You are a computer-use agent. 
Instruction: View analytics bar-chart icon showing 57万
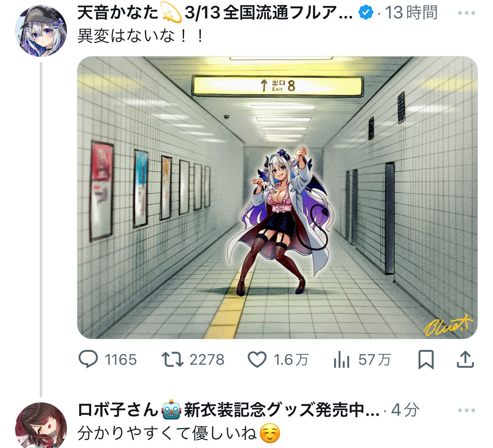click(342, 360)
